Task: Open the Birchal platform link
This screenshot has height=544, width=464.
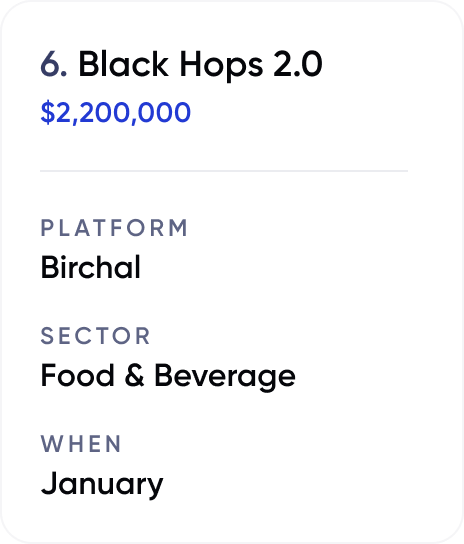Action: (x=91, y=267)
